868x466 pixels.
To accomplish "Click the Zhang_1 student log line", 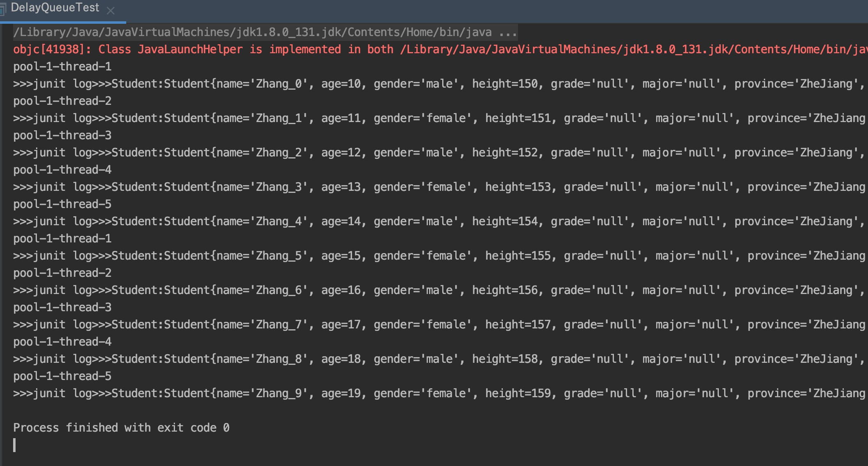I will 439,118.
